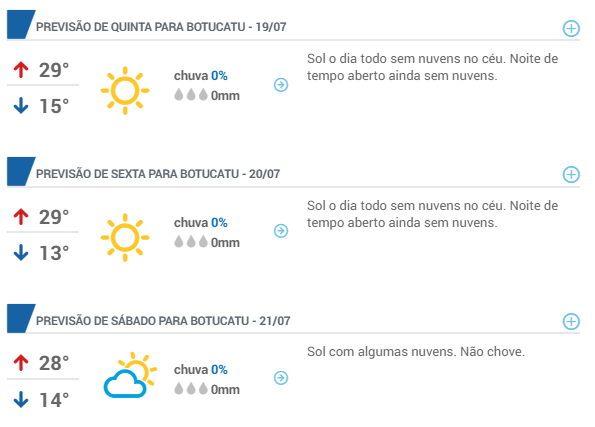
Task: Expand Saturday 21/07 forecast plus icon
Action: click(571, 321)
